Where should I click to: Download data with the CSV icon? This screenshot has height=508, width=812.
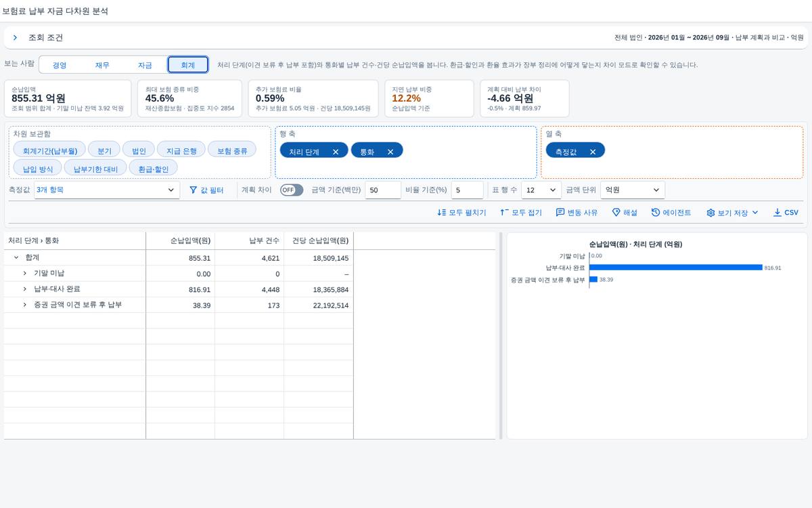777,213
